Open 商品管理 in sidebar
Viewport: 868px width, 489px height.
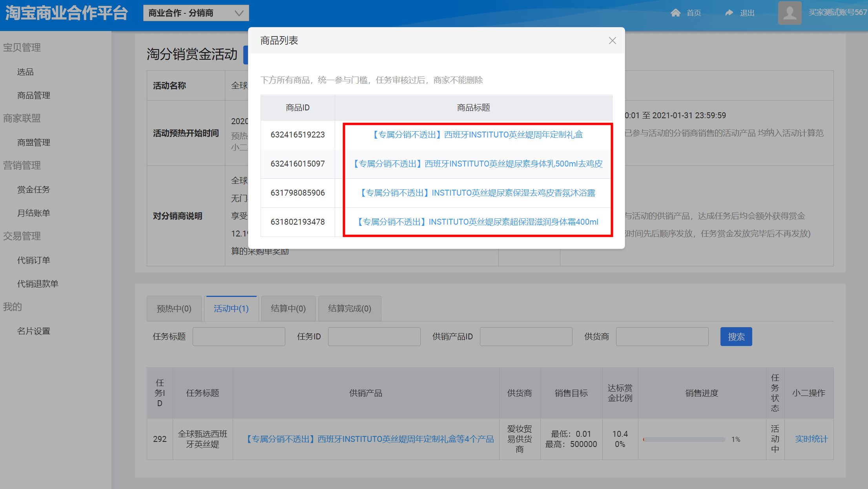pyautogui.click(x=33, y=95)
